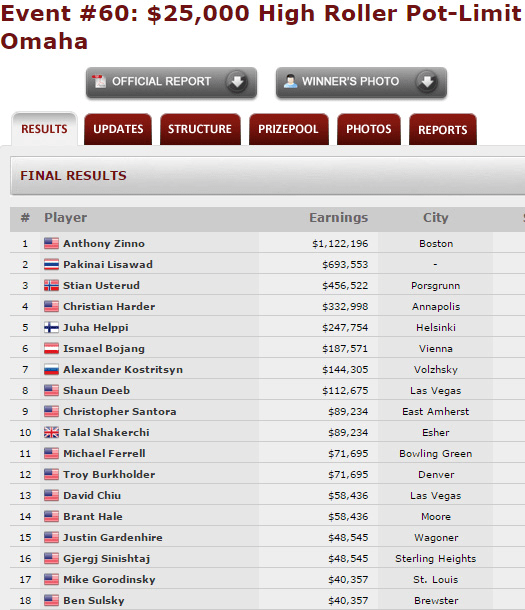Click the Player column header
525x610 pixels.
coord(65,217)
